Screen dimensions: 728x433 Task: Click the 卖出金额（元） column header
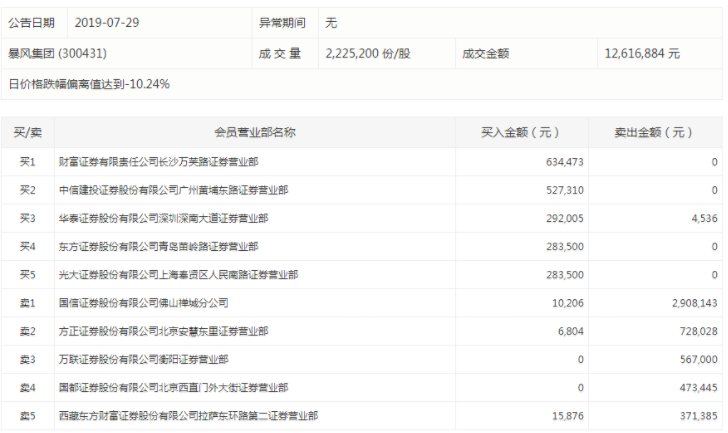654,132
